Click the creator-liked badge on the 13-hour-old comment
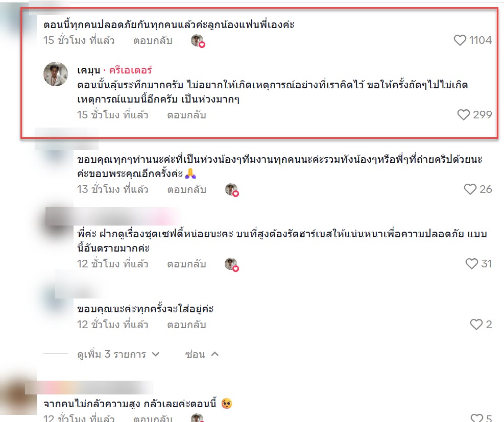 (x=232, y=190)
